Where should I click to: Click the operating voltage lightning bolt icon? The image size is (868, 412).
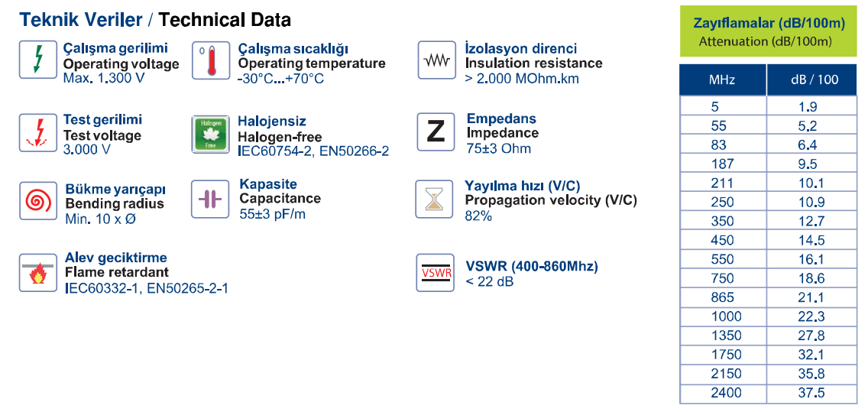click(37, 60)
